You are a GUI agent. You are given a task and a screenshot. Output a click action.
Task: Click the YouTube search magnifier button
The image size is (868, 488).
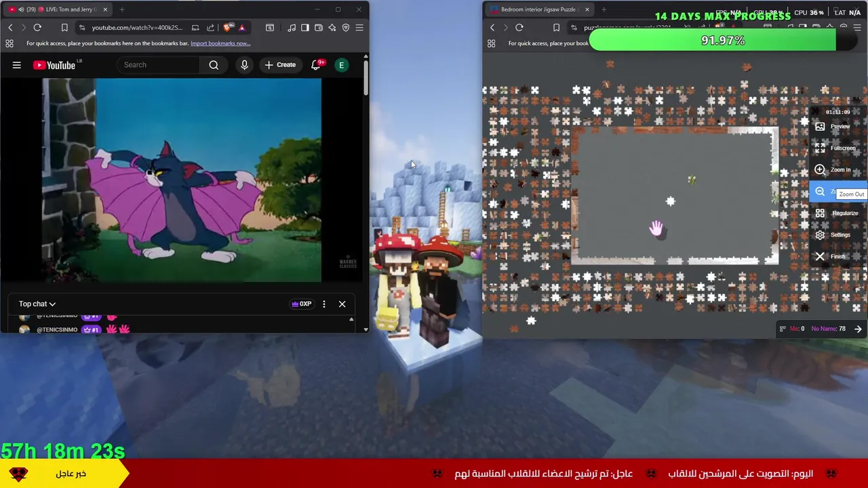pyautogui.click(x=214, y=65)
